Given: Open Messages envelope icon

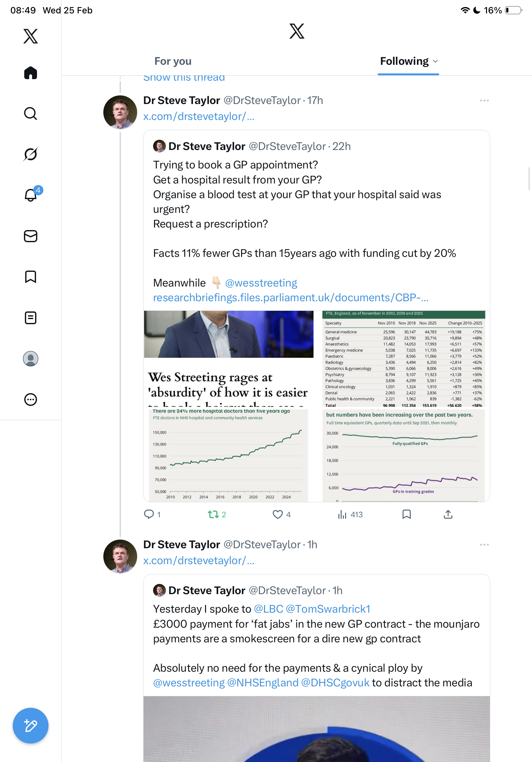Looking at the screenshot, I should [x=31, y=236].
